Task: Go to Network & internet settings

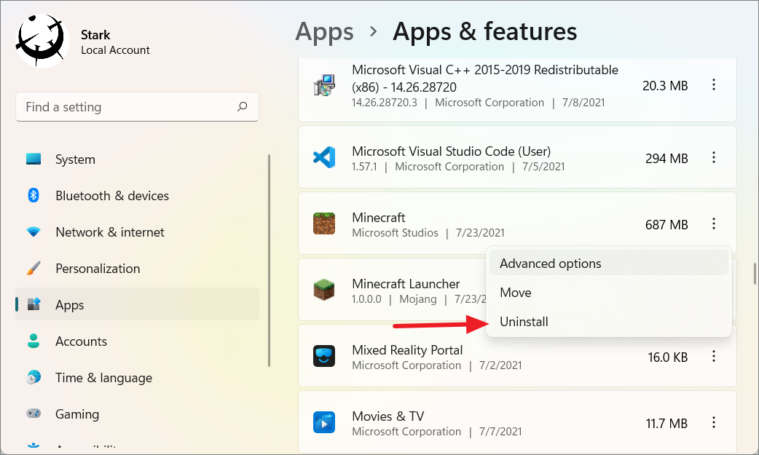Action: (137, 232)
